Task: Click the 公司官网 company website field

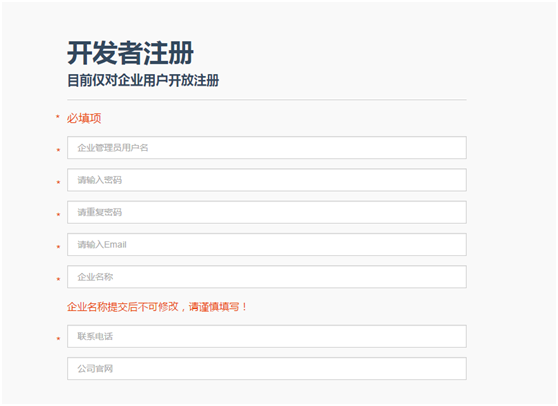Action: pos(267,369)
